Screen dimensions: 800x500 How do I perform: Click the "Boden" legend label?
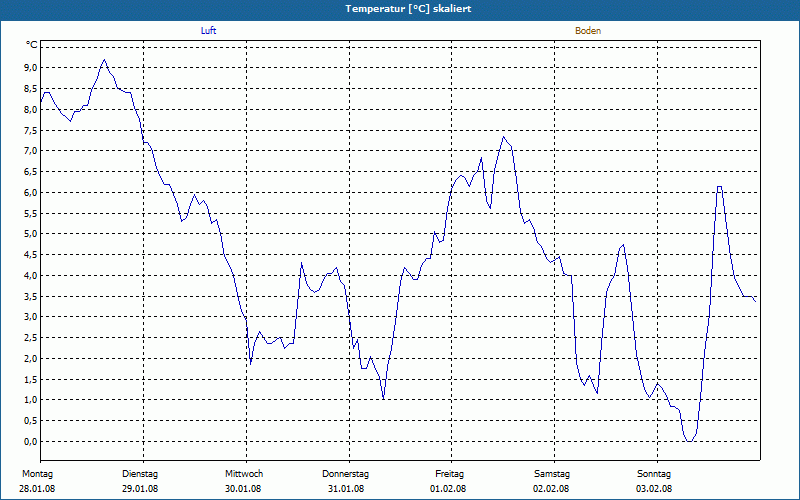(588, 31)
